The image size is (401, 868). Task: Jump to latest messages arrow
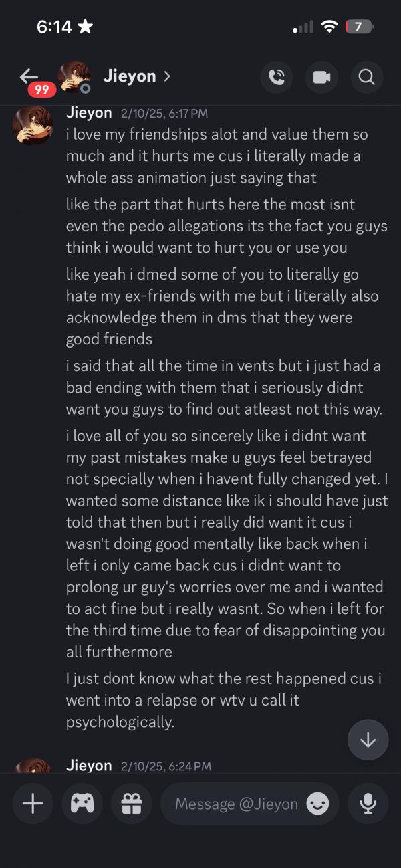point(368,740)
